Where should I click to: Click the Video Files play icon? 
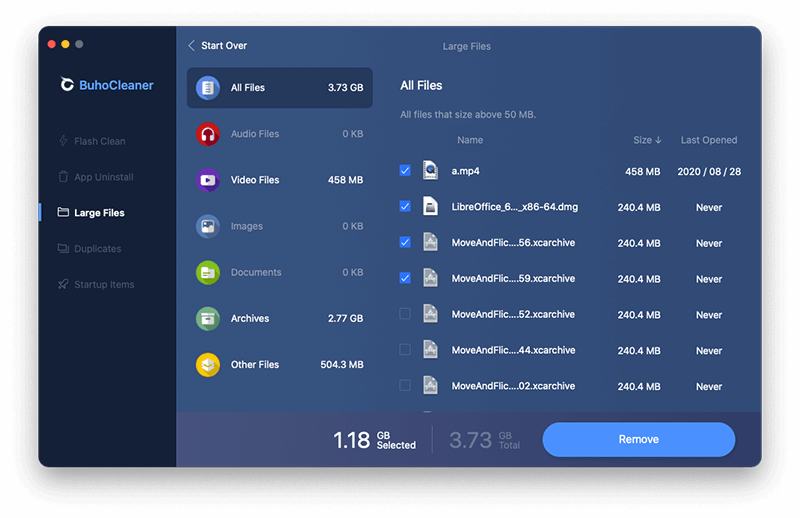click(x=208, y=180)
